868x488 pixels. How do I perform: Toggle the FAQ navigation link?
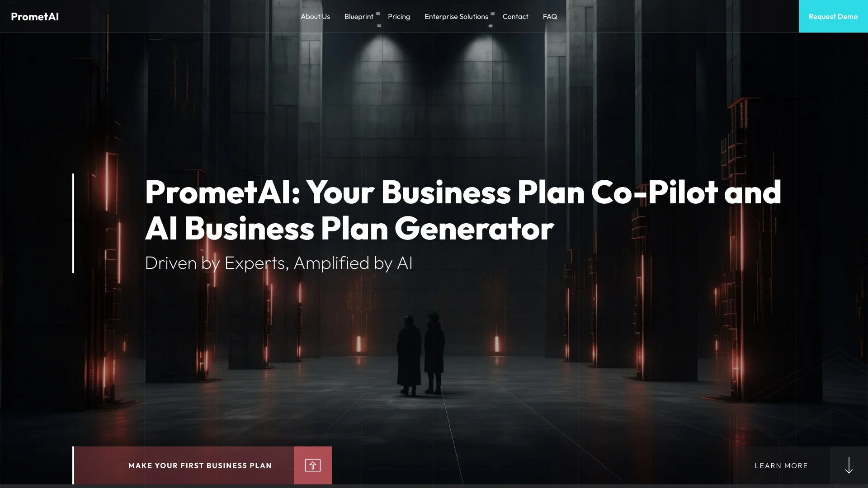pos(550,16)
